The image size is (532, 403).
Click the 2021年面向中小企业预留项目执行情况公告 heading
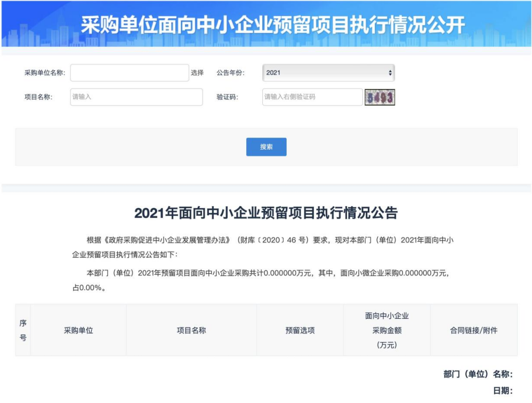pyautogui.click(x=266, y=213)
